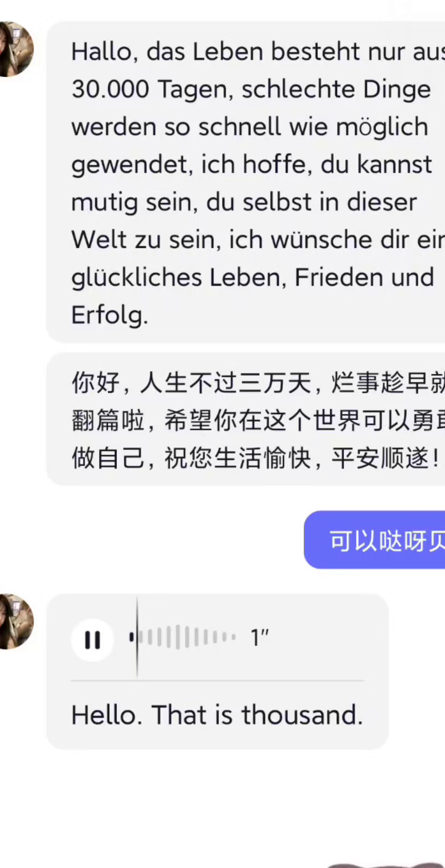The image size is (445, 868).
Task: Tap the Chinese message starting 你好
Action: [246, 419]
